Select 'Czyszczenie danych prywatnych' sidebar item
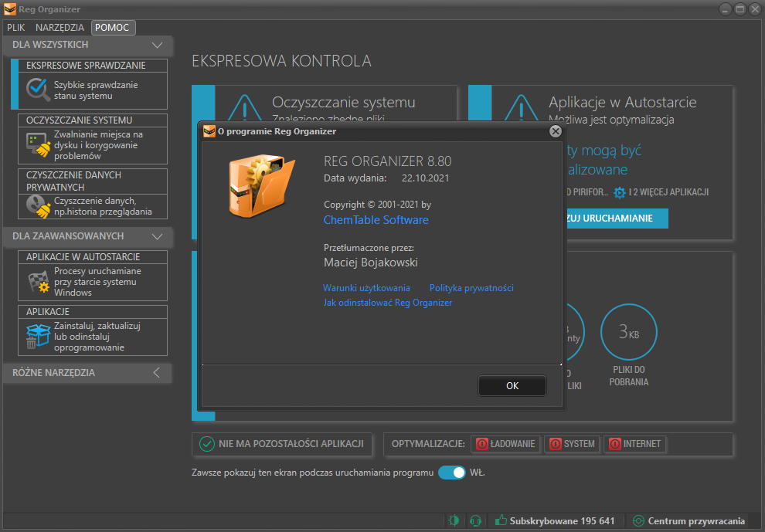765x532 pixels. 93,194
